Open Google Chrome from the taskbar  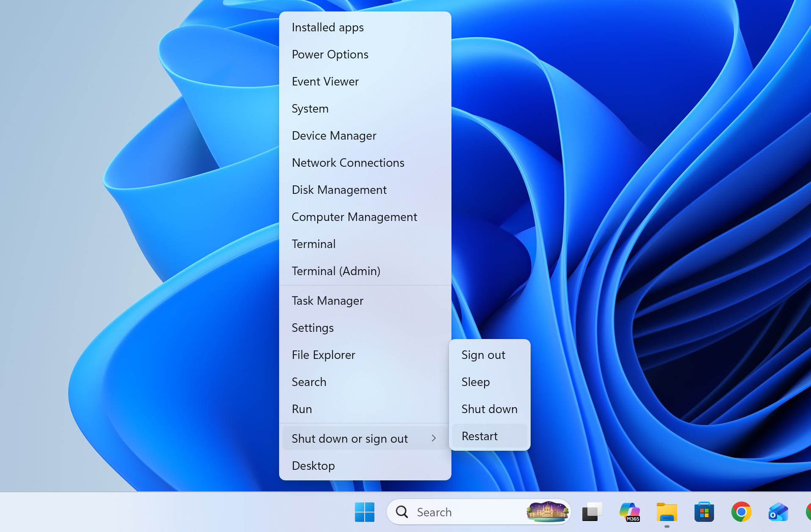point(740,511)
